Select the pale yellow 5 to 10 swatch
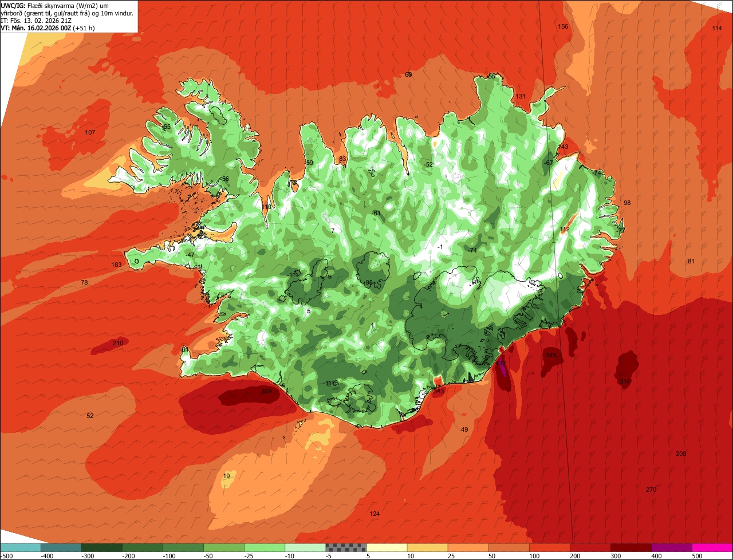 (x=387, y=547)
